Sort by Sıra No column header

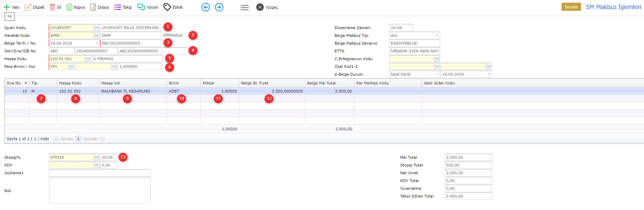coord(17,83)
